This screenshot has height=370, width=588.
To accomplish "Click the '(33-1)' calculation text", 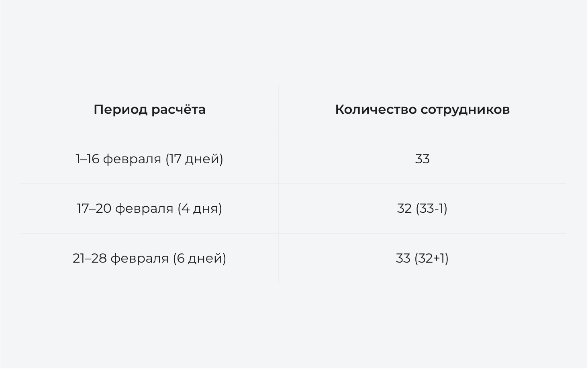I will (431, 208).
